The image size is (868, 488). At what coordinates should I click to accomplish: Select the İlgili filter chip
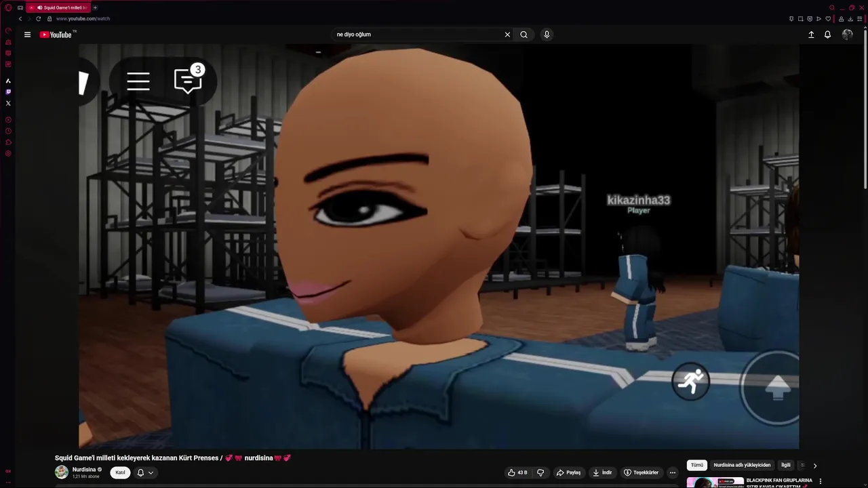(x=786, y=465)
